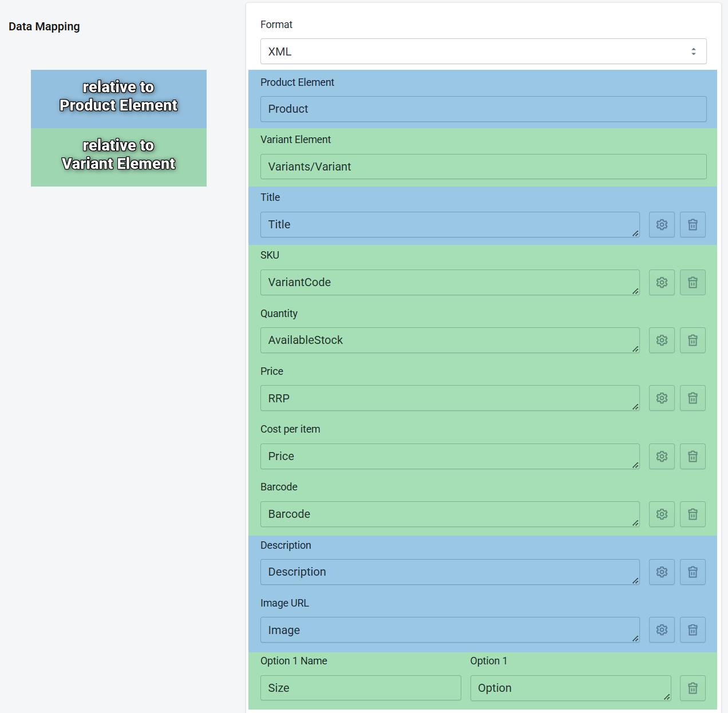Remove the Cost per item mapping
The image size is (728, 713).
click(693, 456)
